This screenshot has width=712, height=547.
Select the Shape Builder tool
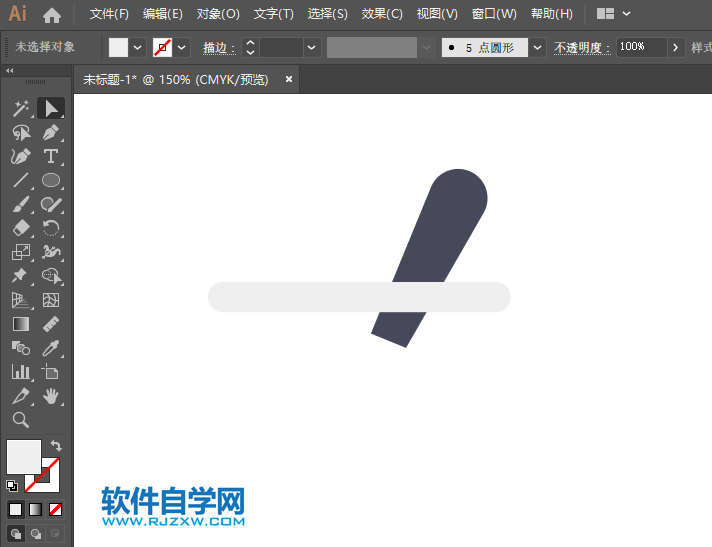[51, 276]
